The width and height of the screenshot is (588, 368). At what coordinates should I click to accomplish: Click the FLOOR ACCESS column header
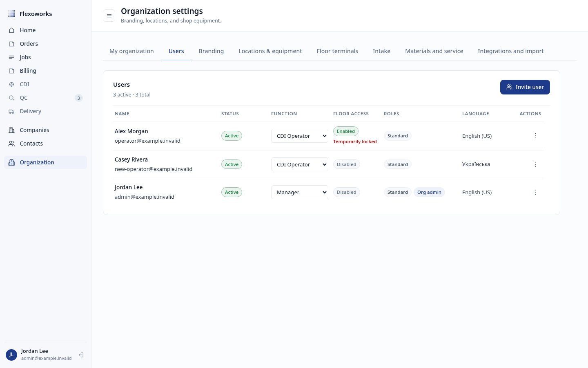point(351,114)
